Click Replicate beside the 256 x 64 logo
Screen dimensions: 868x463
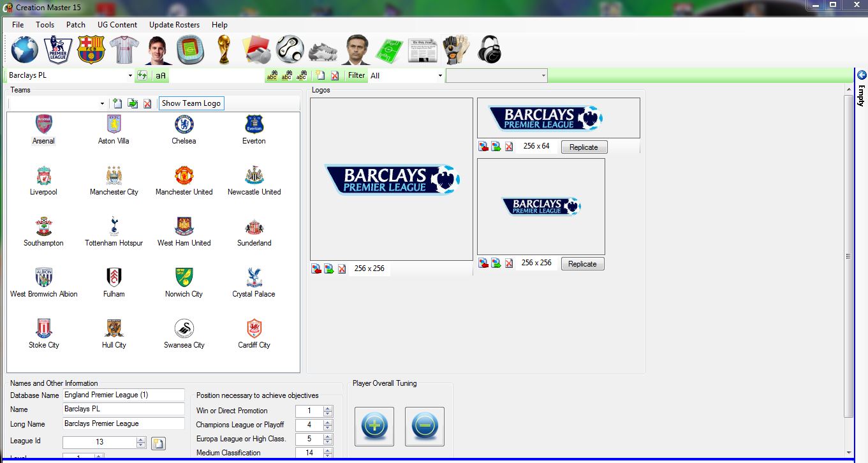pos(584,147)
